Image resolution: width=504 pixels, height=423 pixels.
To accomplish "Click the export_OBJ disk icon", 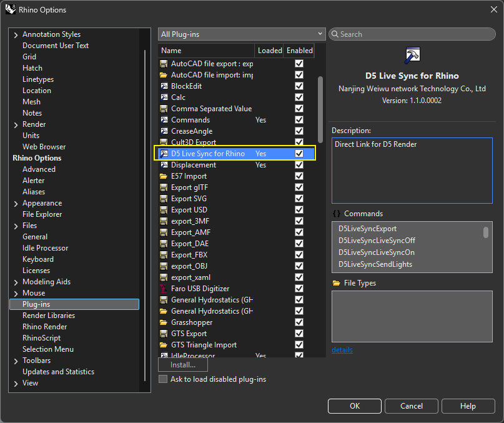I will 164,266.
